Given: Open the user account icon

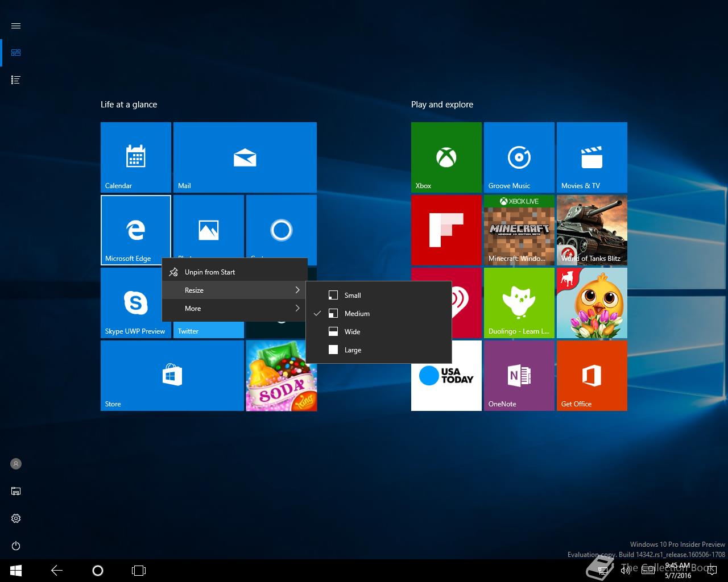Looking at the screenshot, I should pos(16,464).
